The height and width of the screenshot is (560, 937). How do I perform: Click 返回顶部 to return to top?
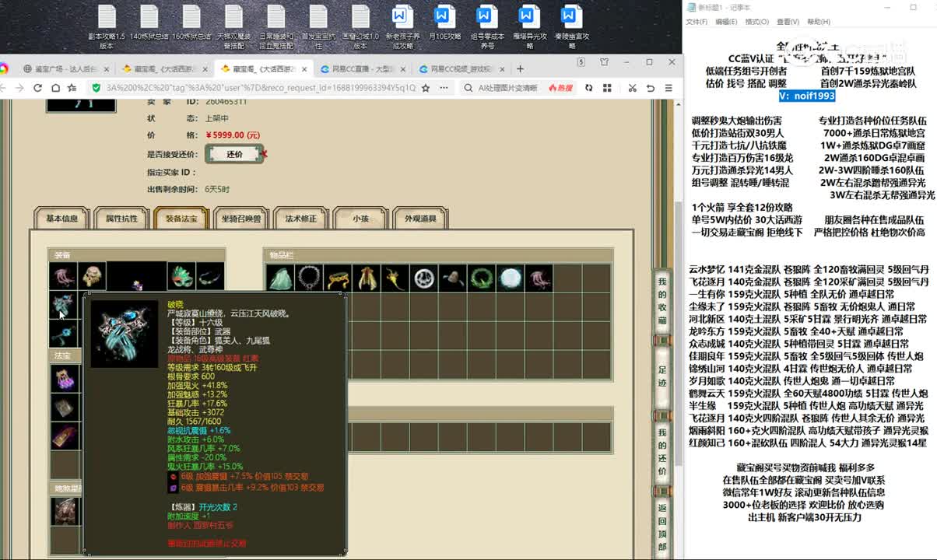[x=662, y=528]
